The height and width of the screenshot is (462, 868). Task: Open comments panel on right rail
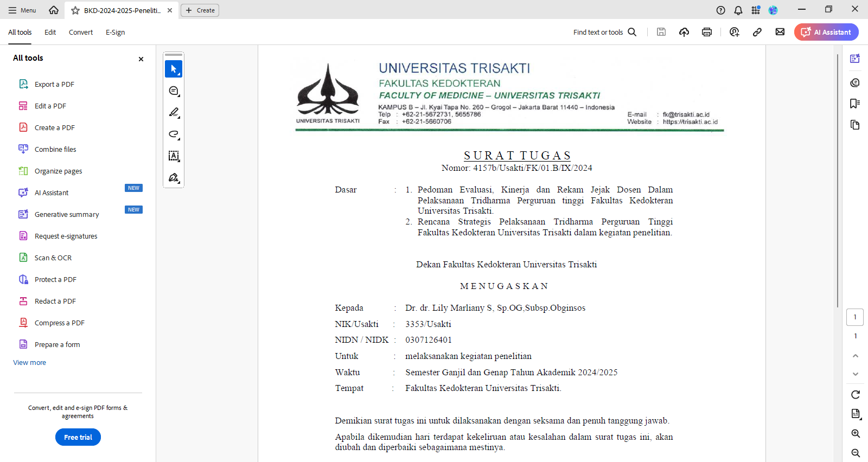pyautogui.click(x=855, y=82)
